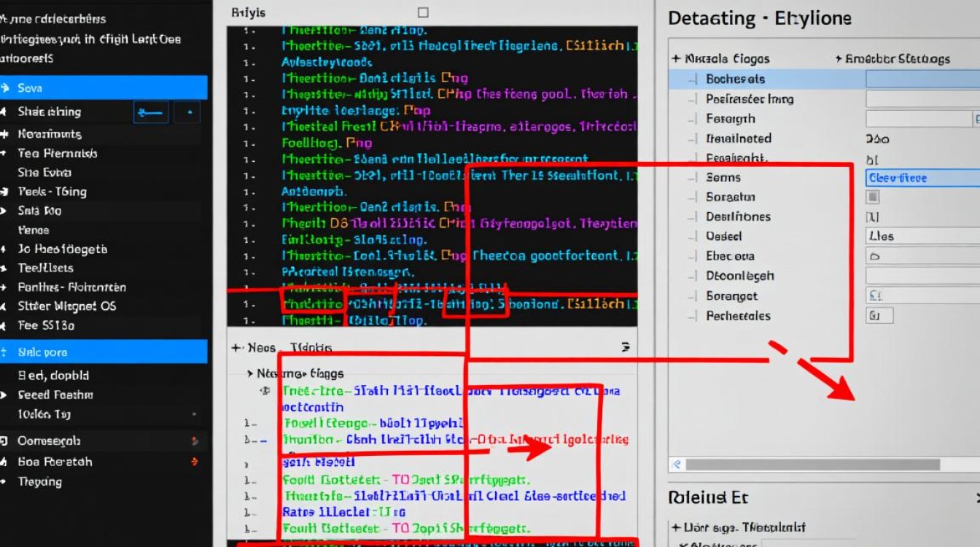This screenshot has height=547, width=980.
Task: Click the Sınatber Stetogs column header
Action: [x=897, y=59]
